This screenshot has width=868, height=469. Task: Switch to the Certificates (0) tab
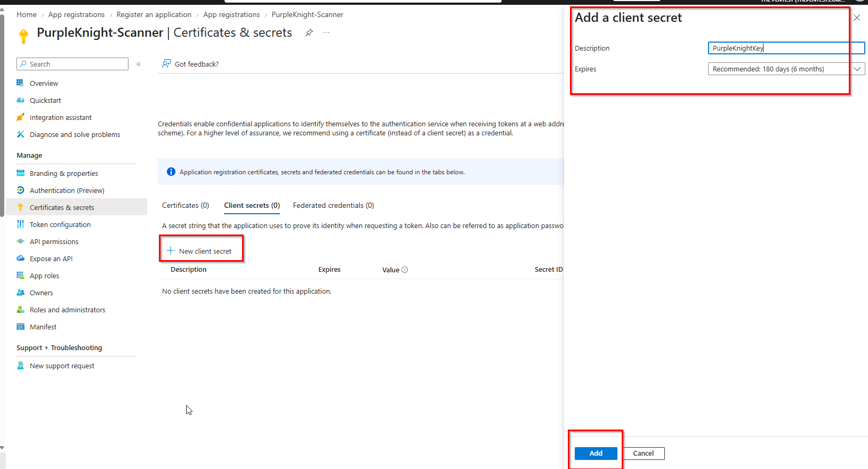tap(186, 206)
